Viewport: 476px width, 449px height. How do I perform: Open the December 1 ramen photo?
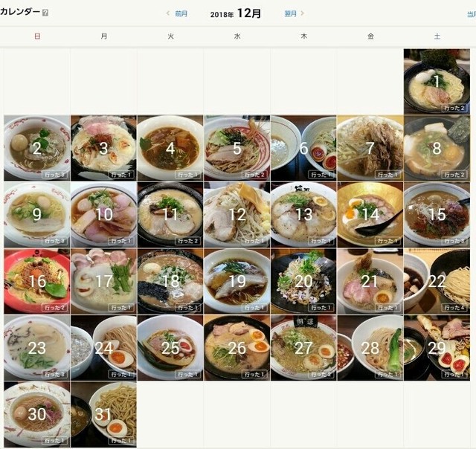tap(437, 82)
